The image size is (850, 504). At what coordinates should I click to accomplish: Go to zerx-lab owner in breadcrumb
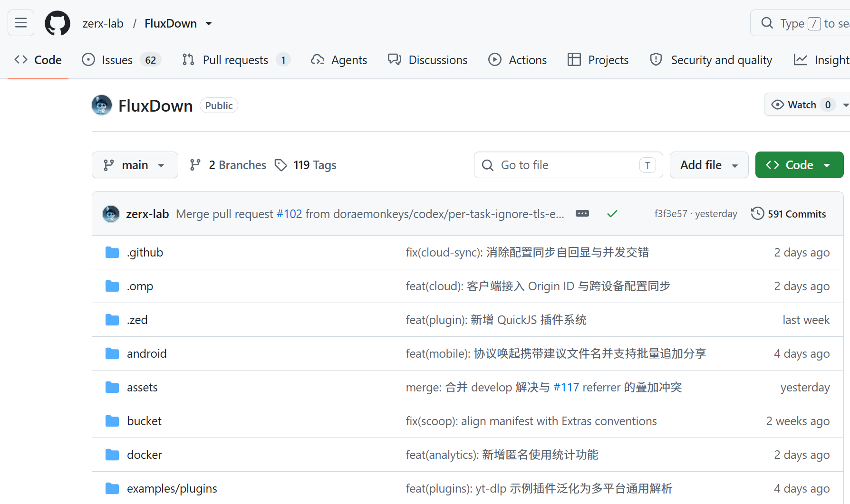(103, 23)
